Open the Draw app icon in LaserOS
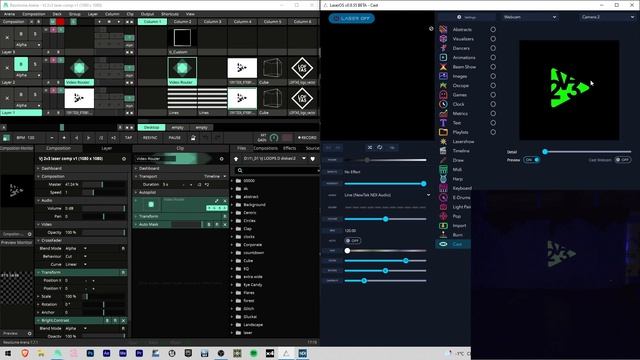Image resolution: width=640 pixels, height=360 pixels. [x=443, y=160]
